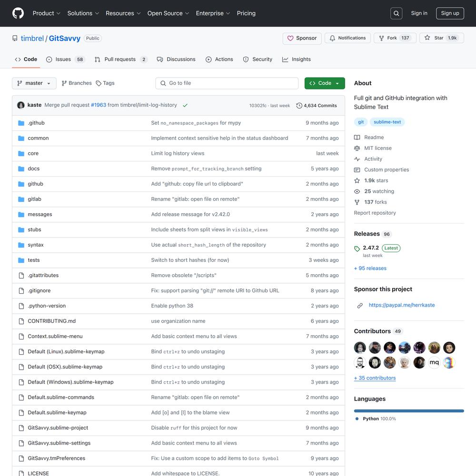The image size is (476, 476).
Task: Click Sign in
Action: (x=419, y=13)
